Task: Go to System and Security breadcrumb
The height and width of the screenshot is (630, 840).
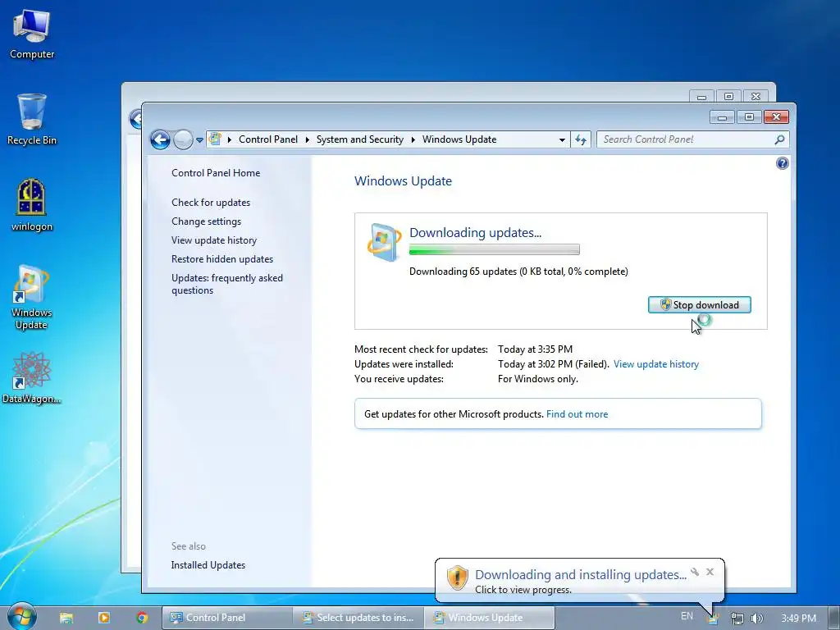Action: click(359, 139)
